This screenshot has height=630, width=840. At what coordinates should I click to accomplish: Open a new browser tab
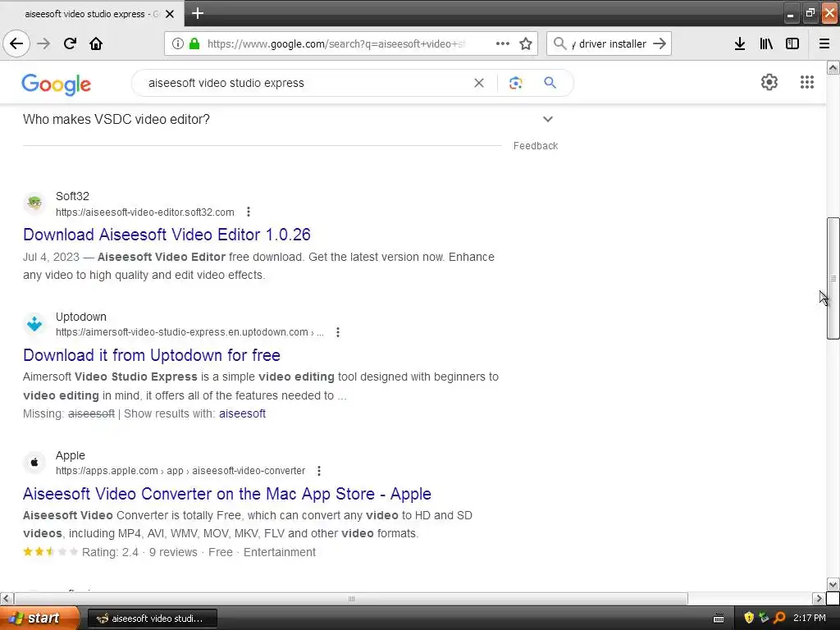click(x=197, y=13)
